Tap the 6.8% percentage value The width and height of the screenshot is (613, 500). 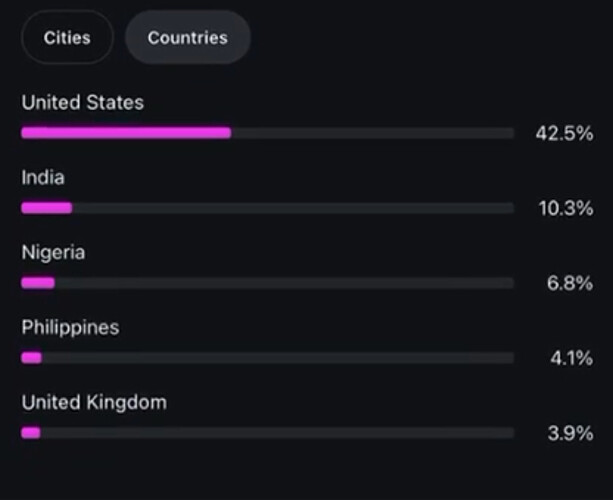(x=570, y=284)
